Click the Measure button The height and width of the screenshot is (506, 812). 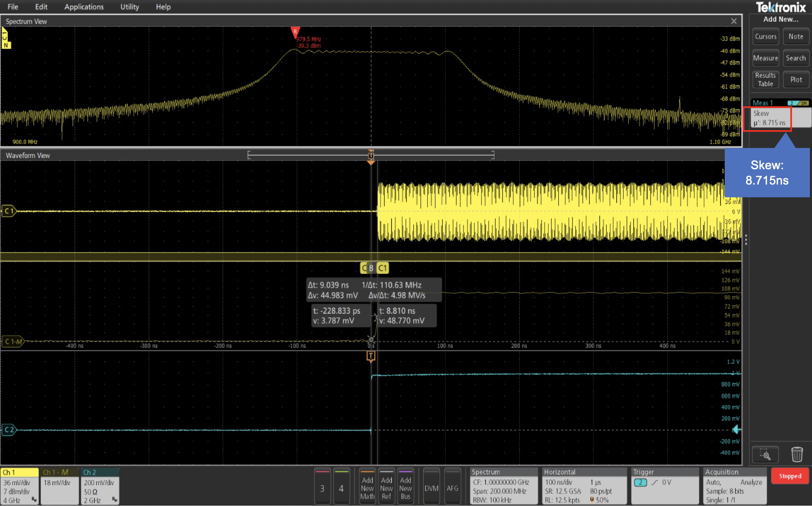pos(765,58)
